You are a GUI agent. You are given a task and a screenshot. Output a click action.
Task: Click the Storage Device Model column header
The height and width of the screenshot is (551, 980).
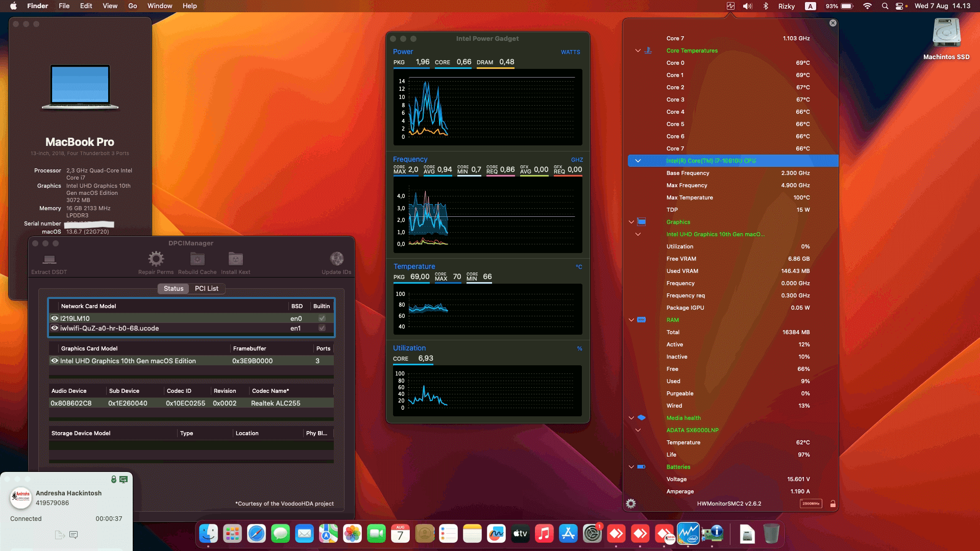click(x=81, y=433)
